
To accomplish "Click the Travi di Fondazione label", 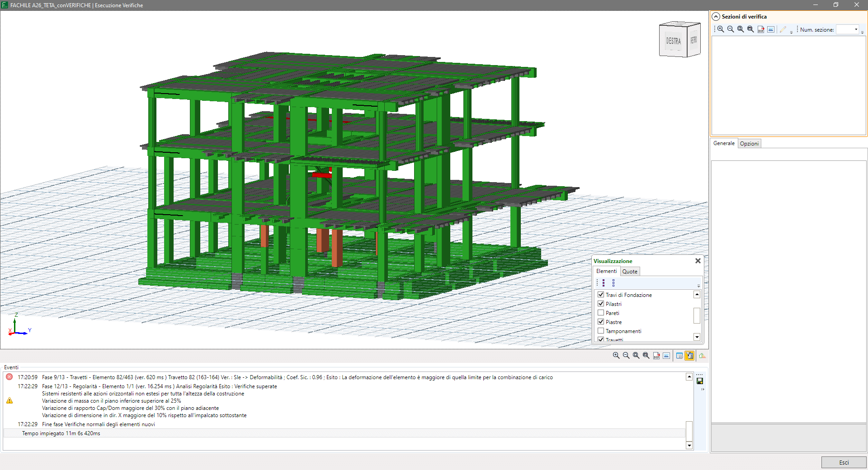I will (x=628, y=295).
